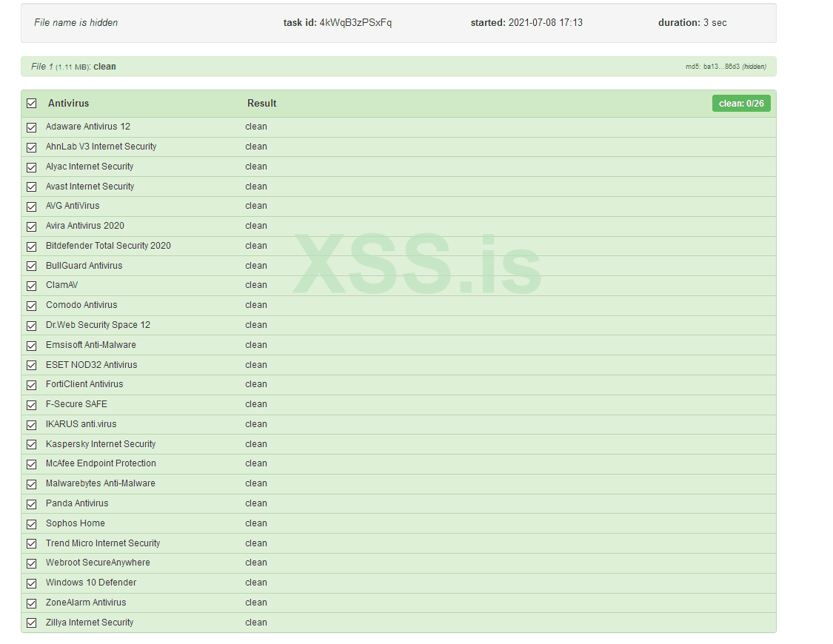Uncheck the Panda Antivirus checkbox
Viewport: 833px width, 644px height.
tap(32, 504)
